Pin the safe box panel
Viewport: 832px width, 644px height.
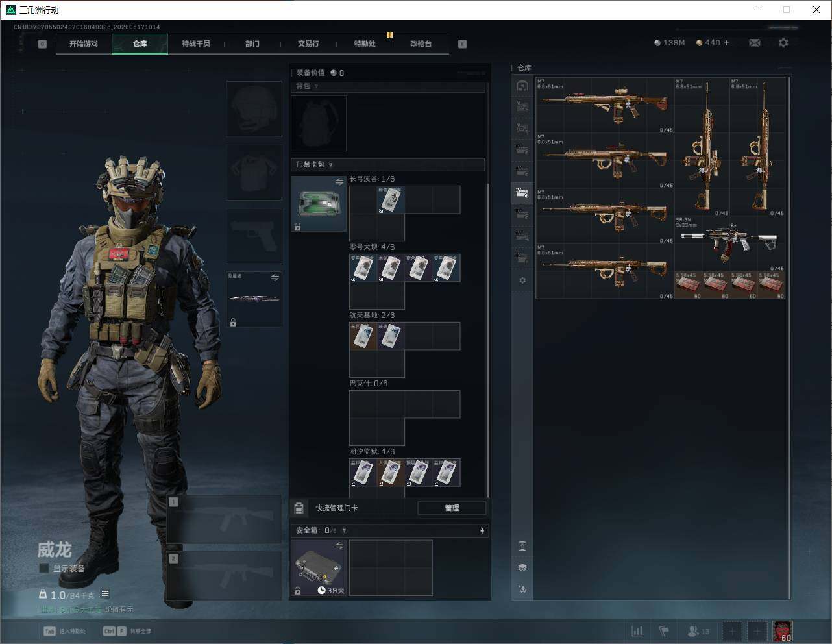coord(482,530)
